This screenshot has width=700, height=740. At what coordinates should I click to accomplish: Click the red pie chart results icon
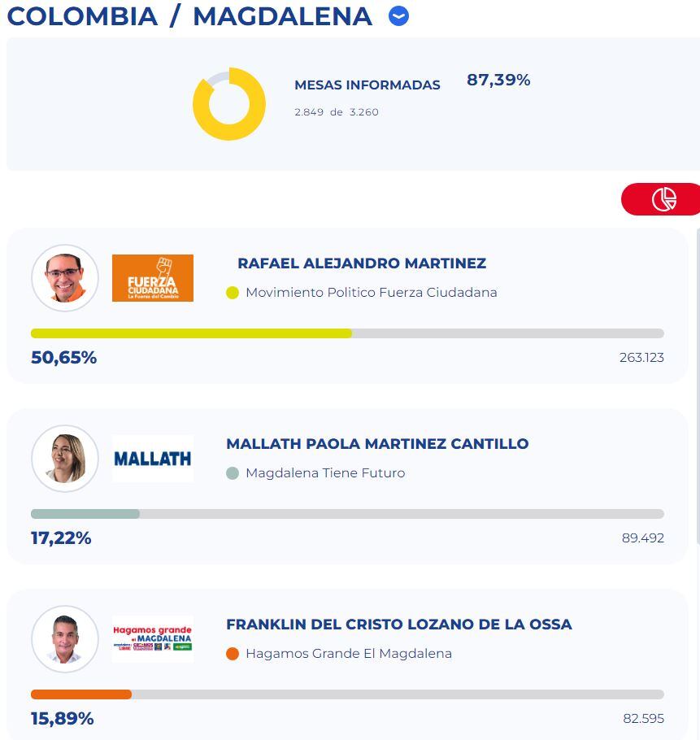pos(664,198)
